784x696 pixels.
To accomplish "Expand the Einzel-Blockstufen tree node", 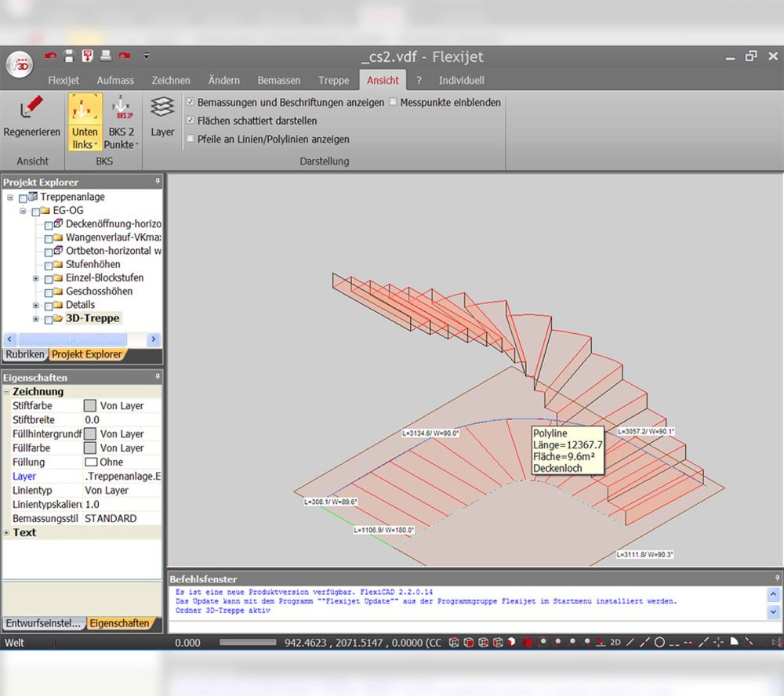I will (35, 278).
